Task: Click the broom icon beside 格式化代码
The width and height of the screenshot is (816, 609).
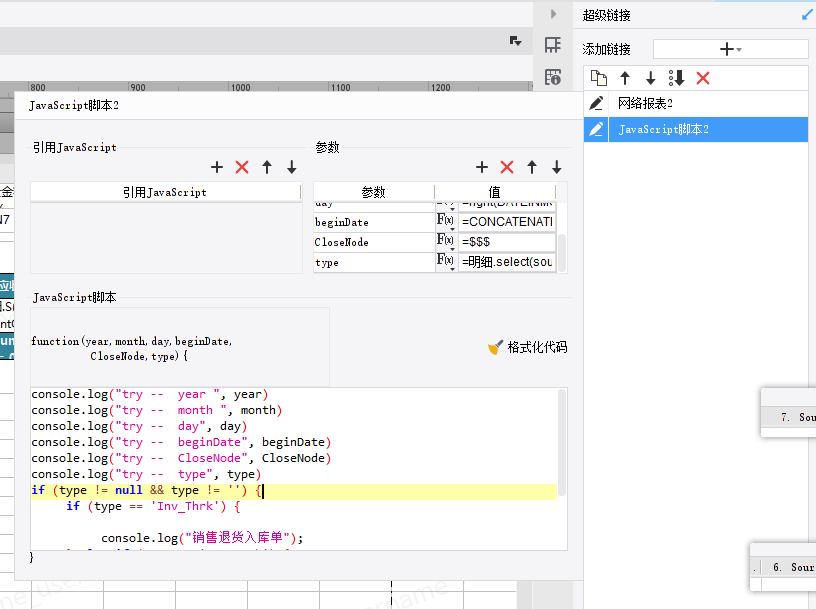Action: point(495,347)
